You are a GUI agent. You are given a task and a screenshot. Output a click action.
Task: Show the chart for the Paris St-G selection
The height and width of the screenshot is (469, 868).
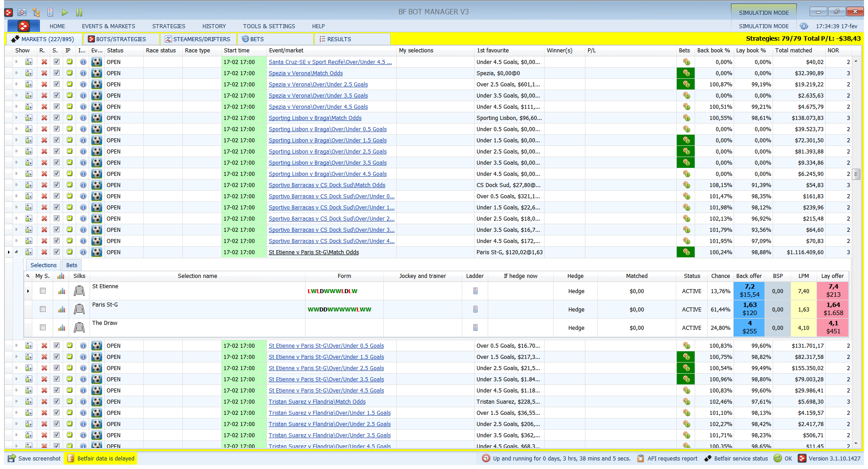point(61,309)
